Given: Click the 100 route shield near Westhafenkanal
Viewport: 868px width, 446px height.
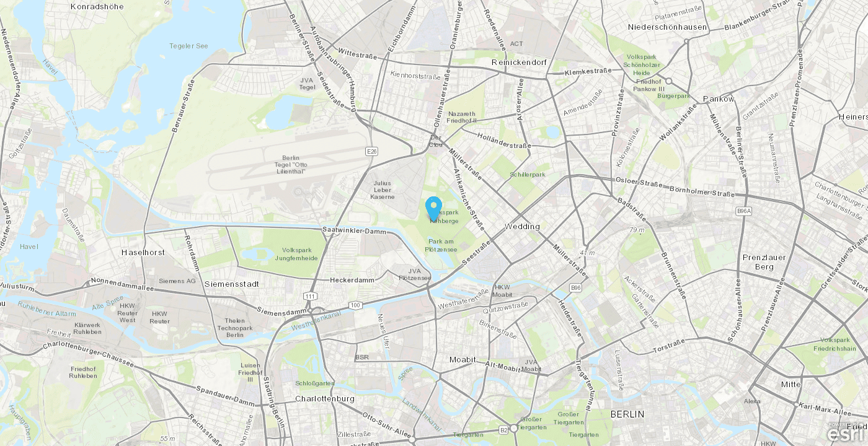Looking at the screenshot, I should tap(355, 305).
